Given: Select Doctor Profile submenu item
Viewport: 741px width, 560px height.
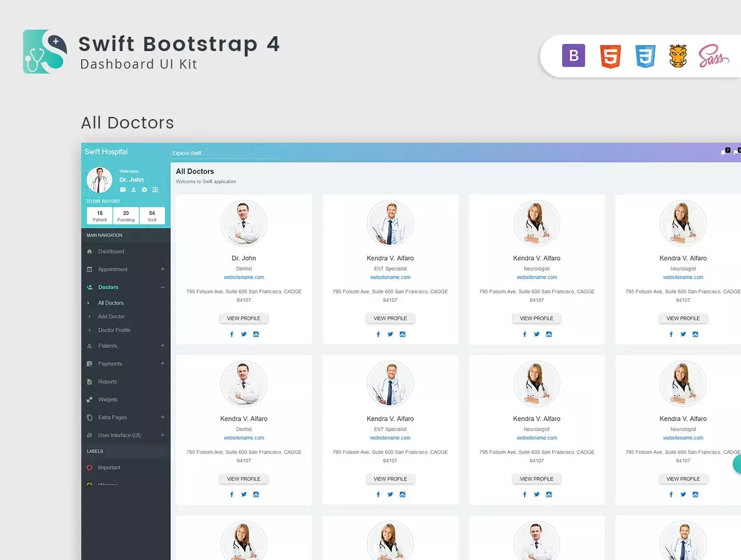Looking at the screenshot, I should pos(114,331).
